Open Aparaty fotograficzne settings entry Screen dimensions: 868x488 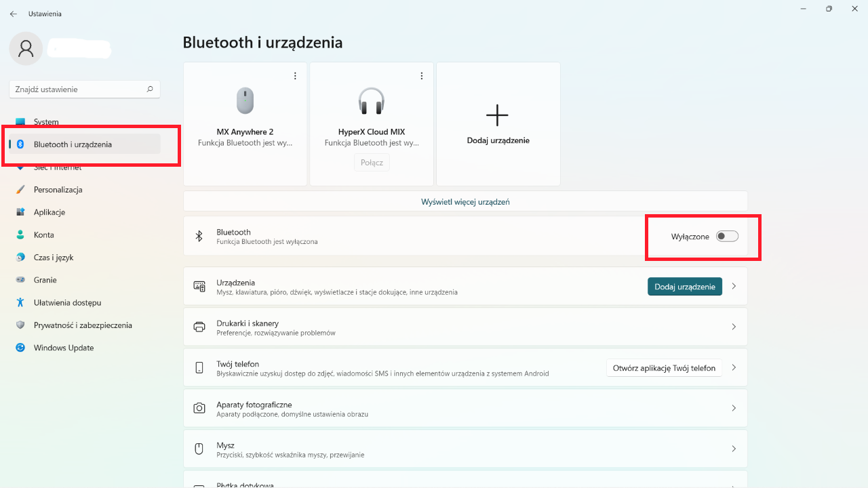pyautogui.click(x=465, y=407)
